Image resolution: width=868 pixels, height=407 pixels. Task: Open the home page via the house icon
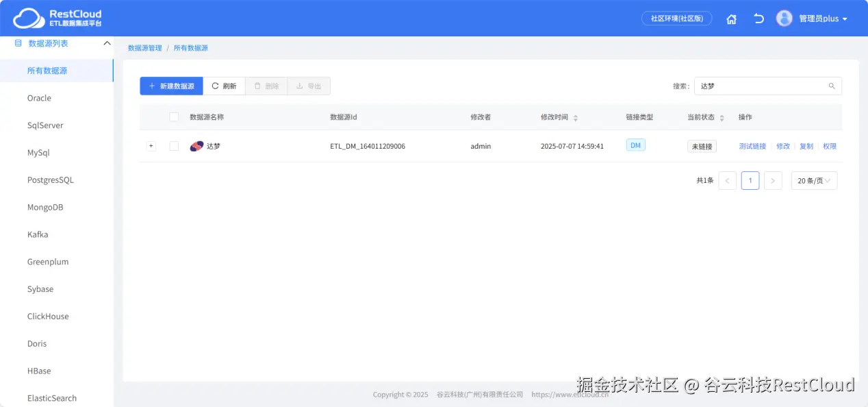tap(731, 18)
